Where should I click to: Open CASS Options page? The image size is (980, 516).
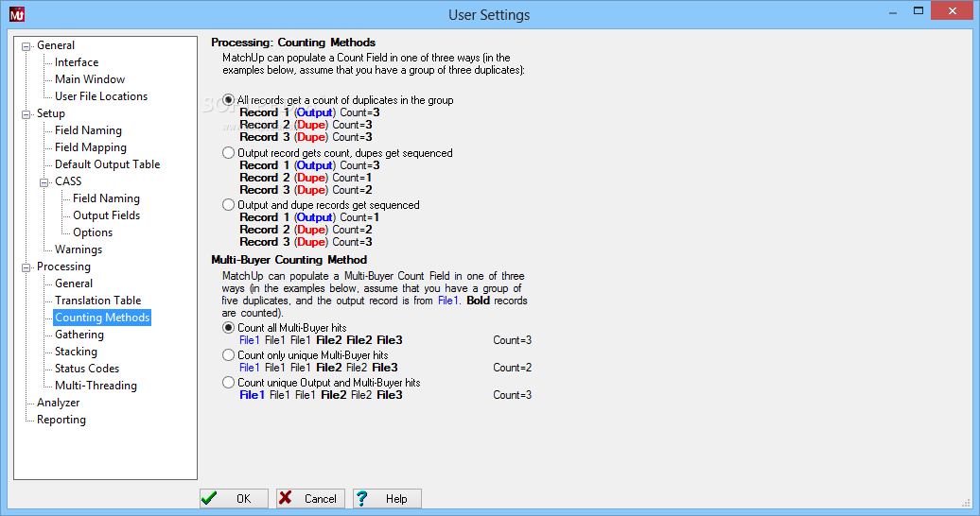coord(93,232)
